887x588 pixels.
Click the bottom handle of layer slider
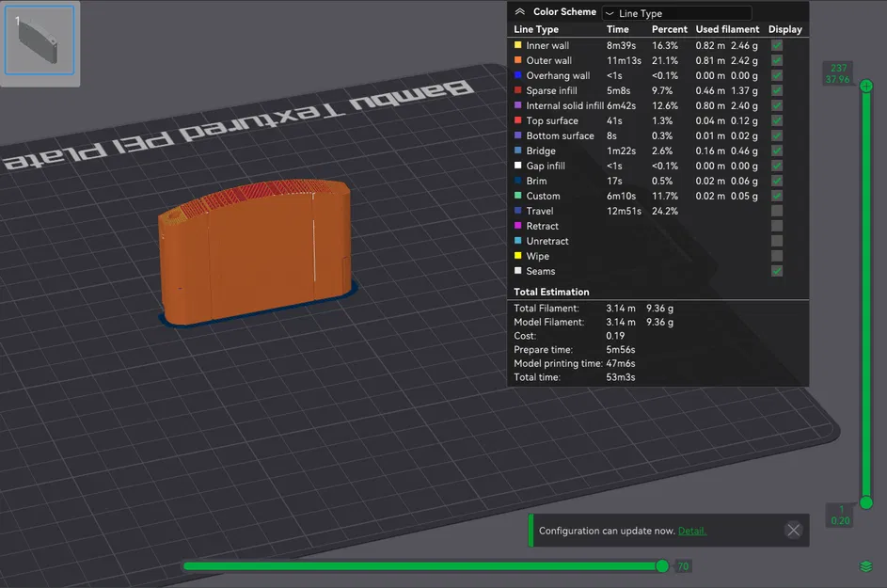866,502
